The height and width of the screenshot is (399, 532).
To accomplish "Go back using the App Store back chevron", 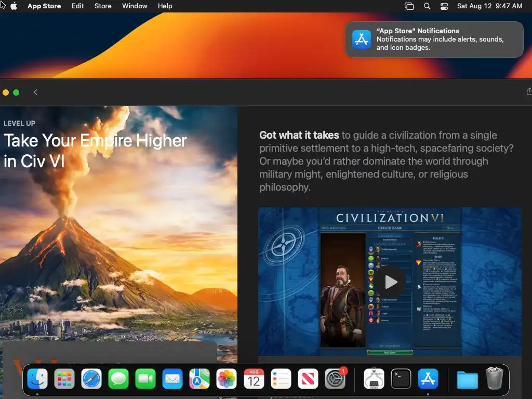I will (x=36, y=92).
